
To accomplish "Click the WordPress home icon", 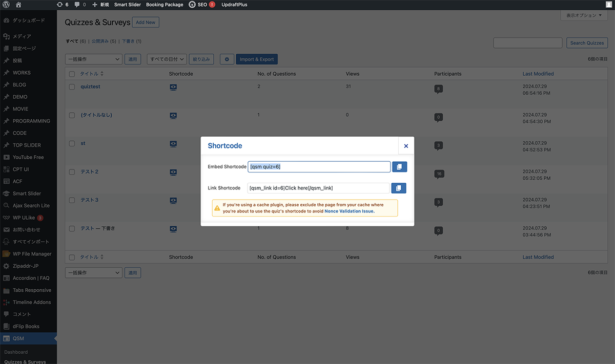I will click(x=18, y=5).
